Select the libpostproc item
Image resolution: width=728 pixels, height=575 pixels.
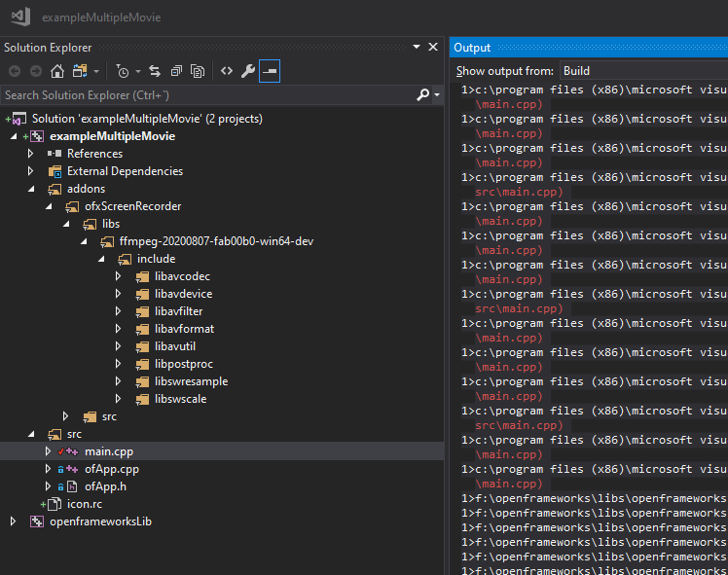coord(184,364)
